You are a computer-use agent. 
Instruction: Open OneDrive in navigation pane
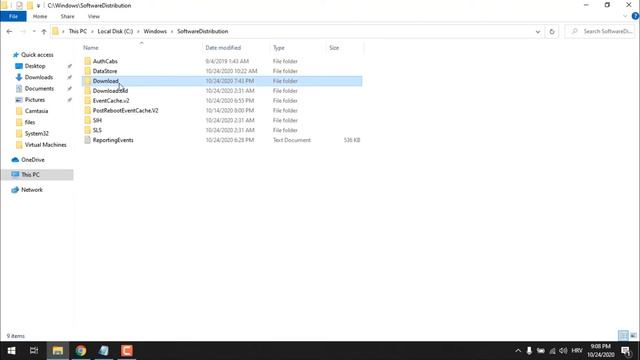(x=33, y=160)
